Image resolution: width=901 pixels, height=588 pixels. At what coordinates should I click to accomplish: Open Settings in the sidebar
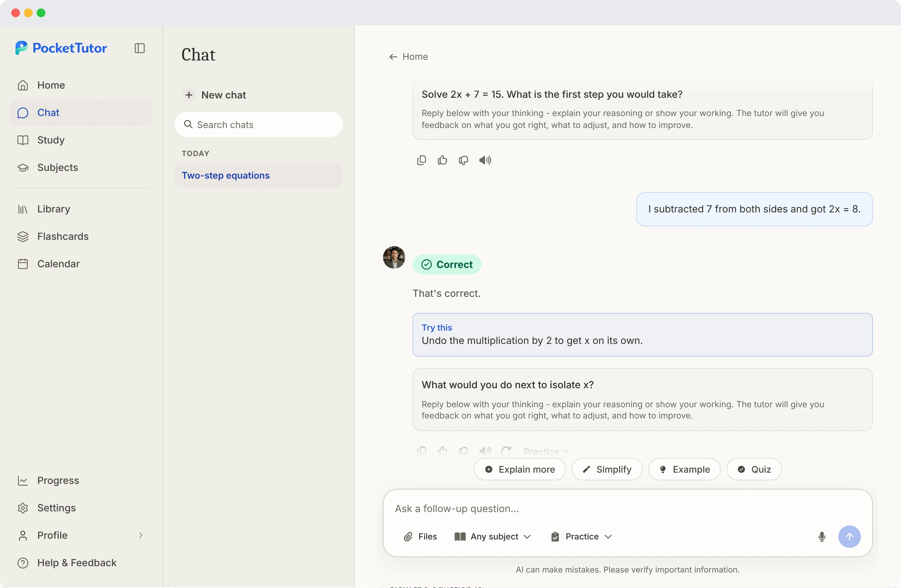(x=81, y=508)
